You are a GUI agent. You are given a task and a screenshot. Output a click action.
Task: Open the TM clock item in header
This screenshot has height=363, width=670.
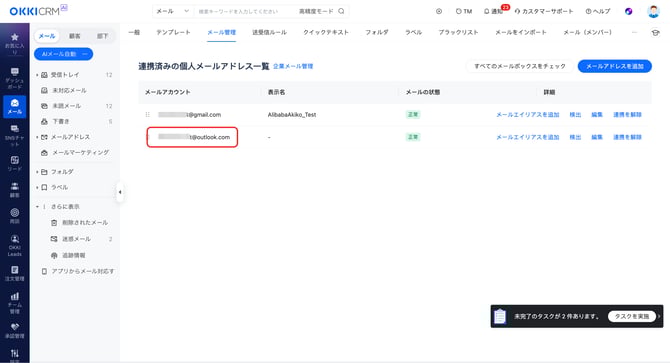464,12
